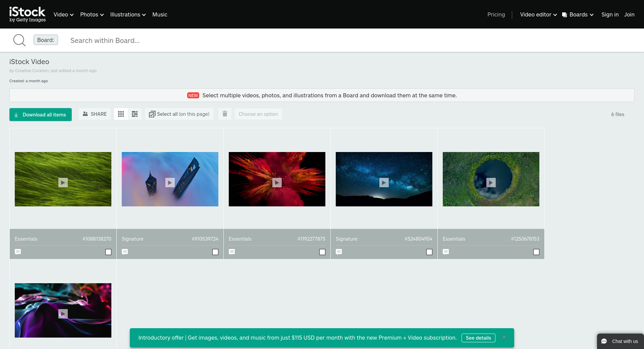Play the Milky Way night sky video

click(384, 182)
